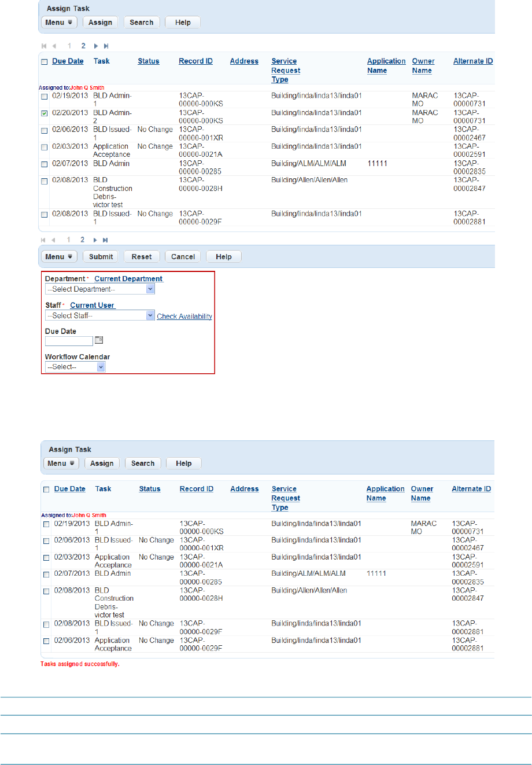
Task: Open Menu dropdown in lower Assign Task panel
Action: (61, 463)
